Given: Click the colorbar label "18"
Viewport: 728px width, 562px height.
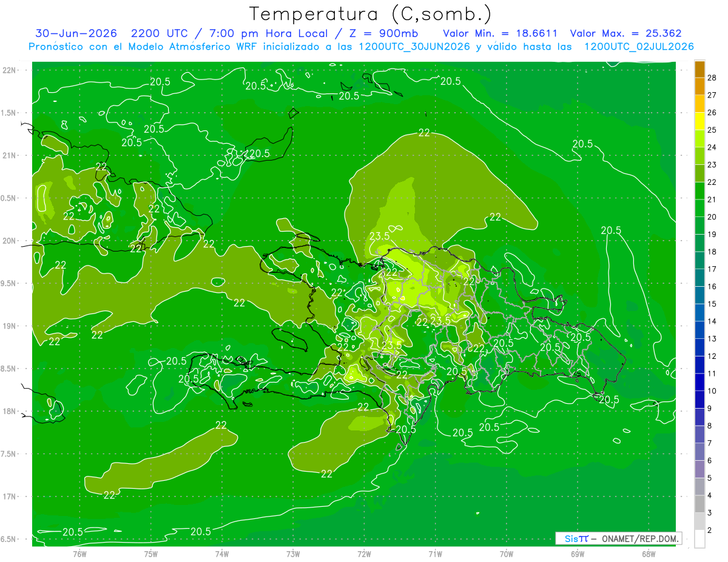Looking at the screenshot, I should click(x=713, y=252).
